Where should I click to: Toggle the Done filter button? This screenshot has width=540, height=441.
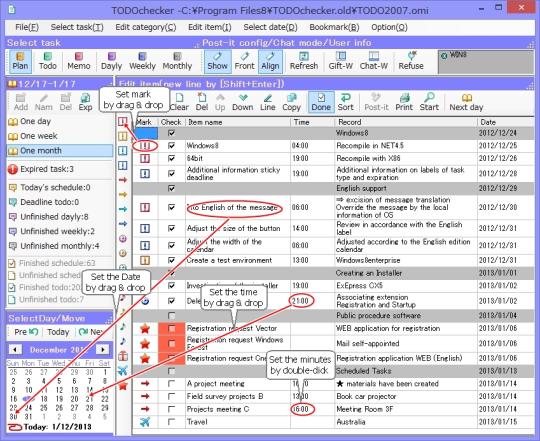(x=321, y=102)
